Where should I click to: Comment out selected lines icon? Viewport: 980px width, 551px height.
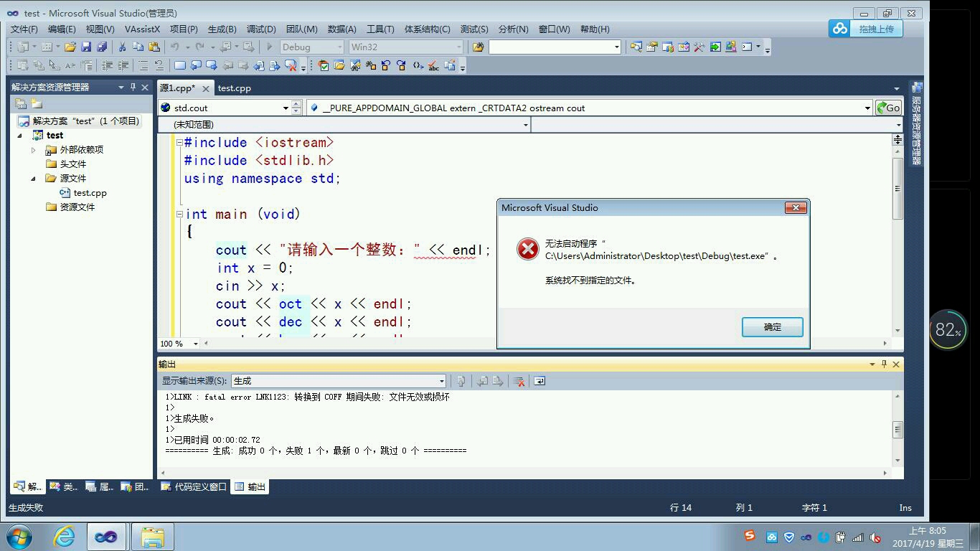point(143,65)
